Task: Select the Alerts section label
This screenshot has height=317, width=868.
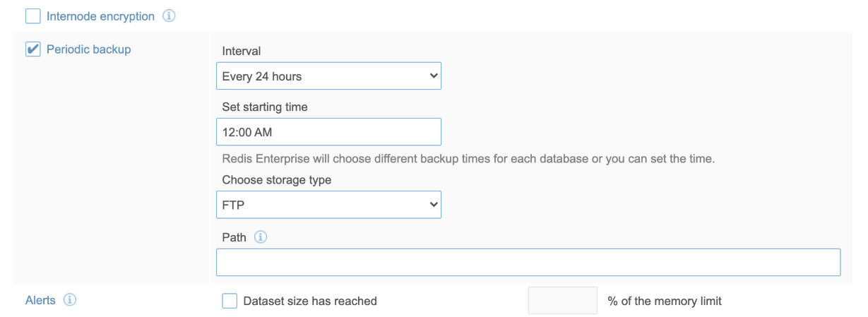Action: tap(40, 300)
